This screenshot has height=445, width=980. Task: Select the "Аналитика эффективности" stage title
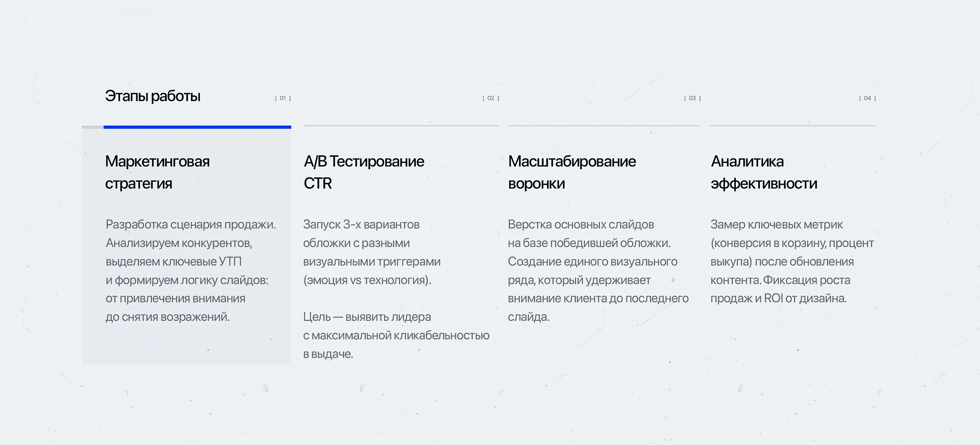pyautogui.click(x=764, y=172)
